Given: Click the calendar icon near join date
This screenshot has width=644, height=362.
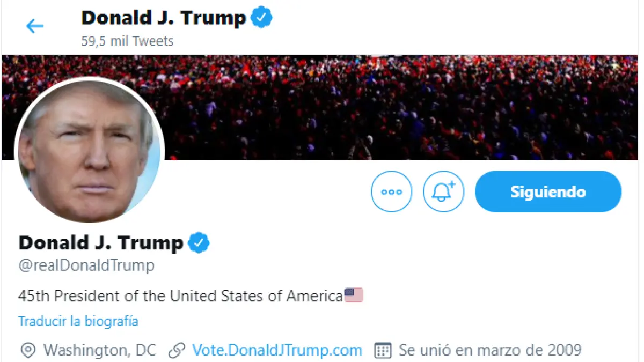Looking at the screenshot, I should 383,351.
